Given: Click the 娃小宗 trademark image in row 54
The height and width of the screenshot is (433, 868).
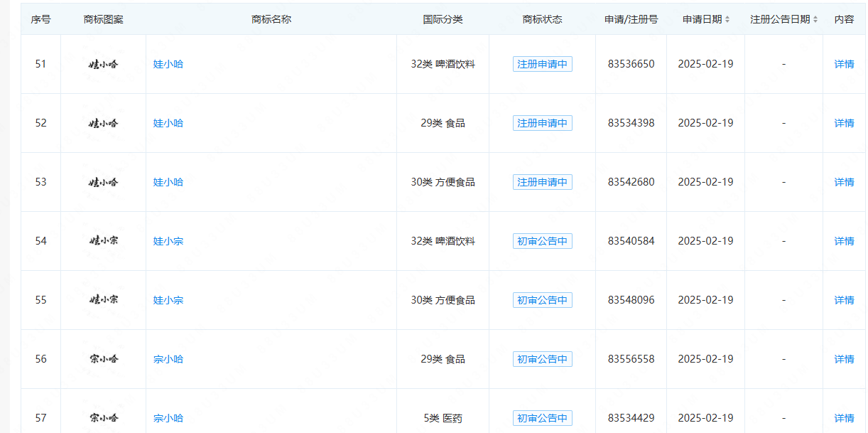Looking at the screenshot, I should (104, 241).
